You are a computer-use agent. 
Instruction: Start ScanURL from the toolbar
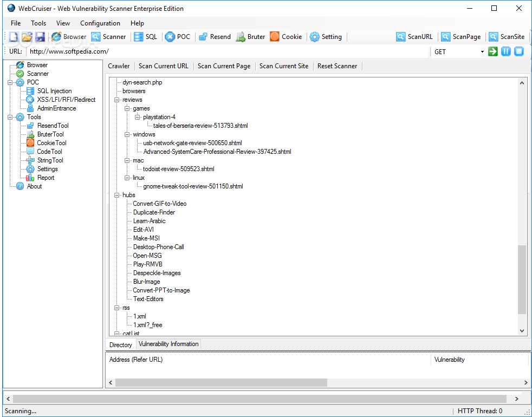[414, 37]
